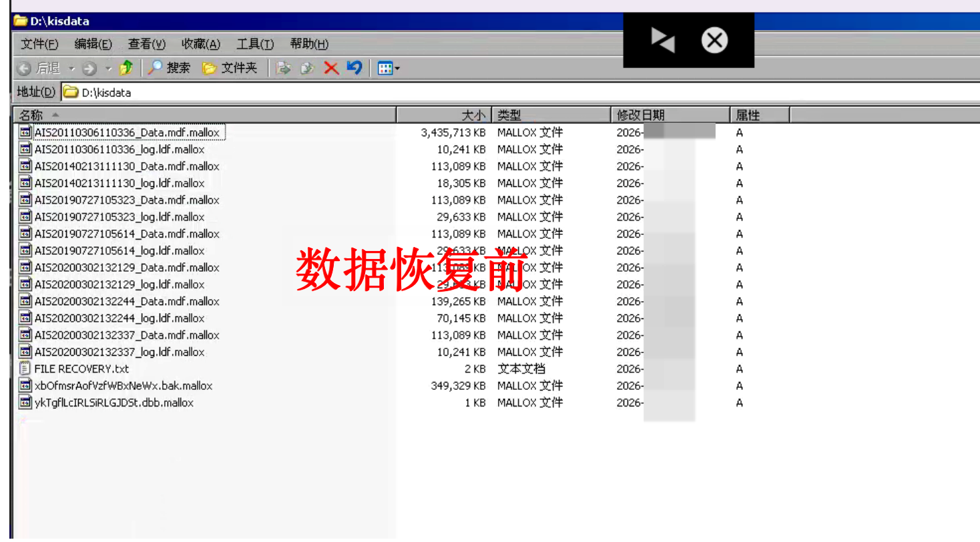Image resolution: width=980 pixels, height=542 pixels.
Task: Select the FILE RECOVERY.txt file
Action: tap(81, 368)
